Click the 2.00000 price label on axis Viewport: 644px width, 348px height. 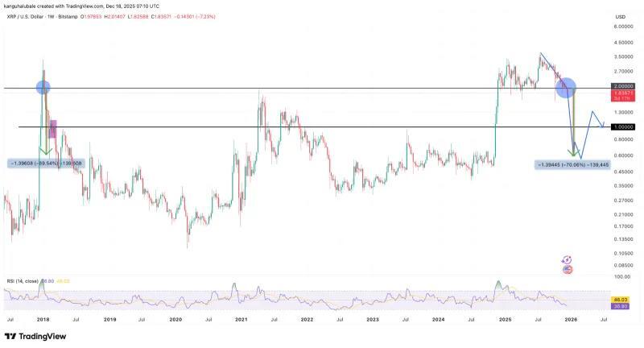click(x=624, y=86)
